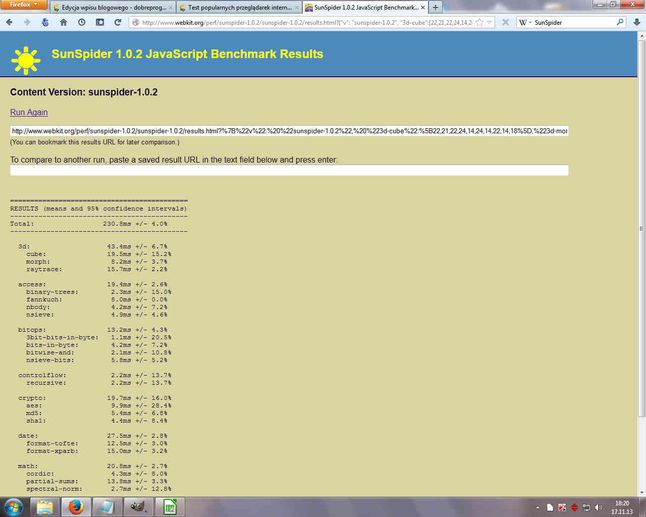
Task: Click the red X flag tray icon
Action: [x=562, y=508]
